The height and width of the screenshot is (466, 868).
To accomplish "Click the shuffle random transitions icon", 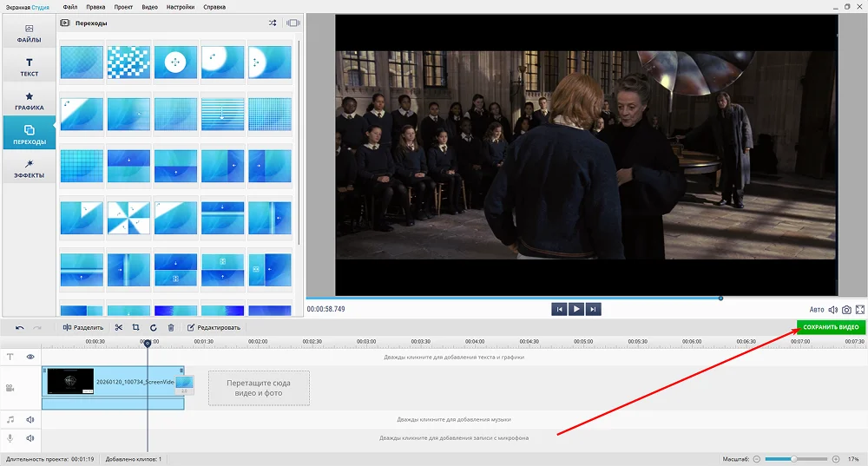I will click(x=273, y=23).
